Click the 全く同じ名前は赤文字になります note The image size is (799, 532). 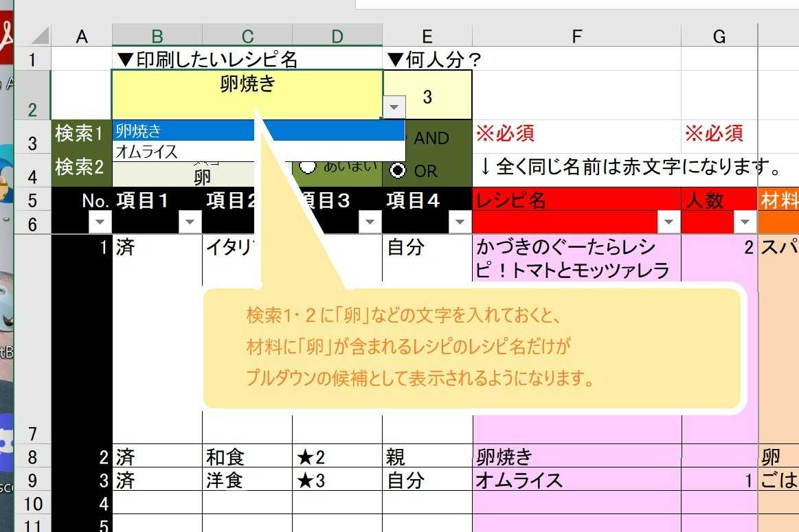629,167
